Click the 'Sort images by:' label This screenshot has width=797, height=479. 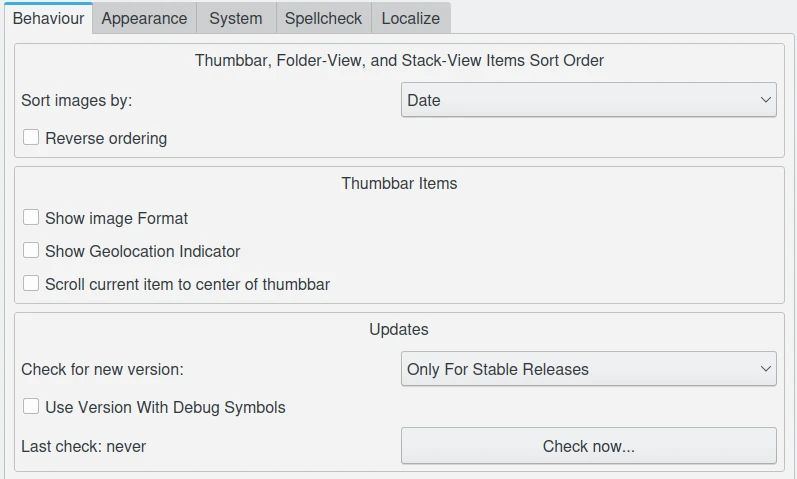coord(77,100)
